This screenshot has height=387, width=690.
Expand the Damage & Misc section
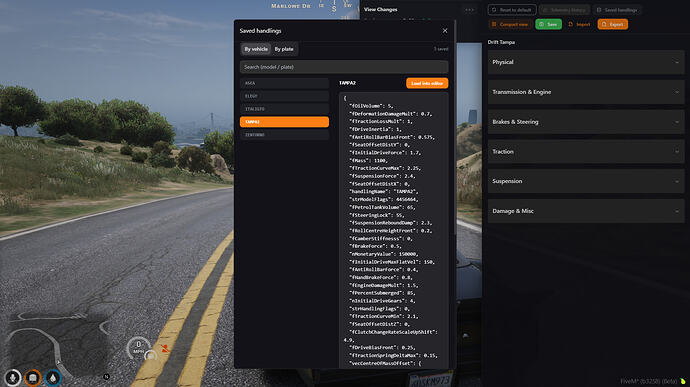(x=586, y=211)
